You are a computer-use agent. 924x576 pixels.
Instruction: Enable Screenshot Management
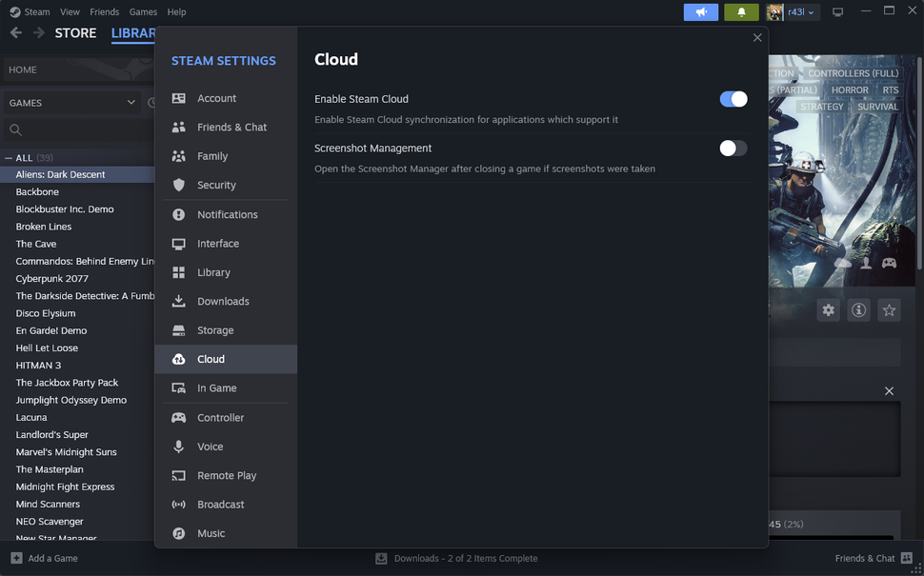coord(733,148)
